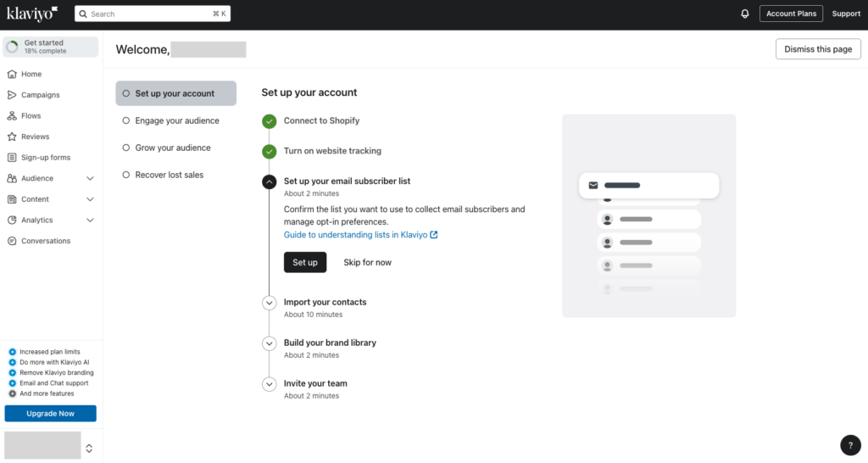This screenshot has height=463, width=868.
Task: Expand the Audience menu chevron
Action: click(x=90, y=178)
